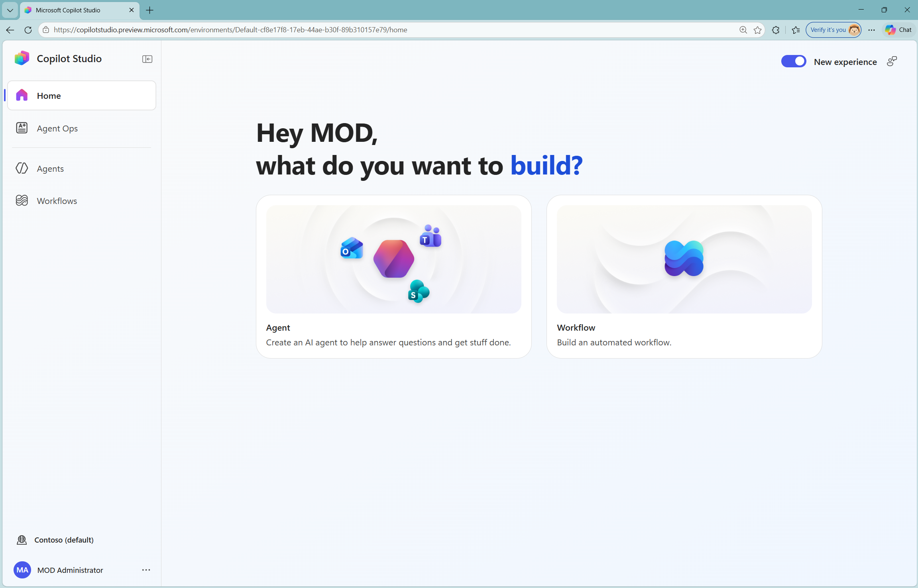The height and width of the screenshot is (588, 918).
Task: Click the blue 'build?' heading word
Action: (546, 165)
